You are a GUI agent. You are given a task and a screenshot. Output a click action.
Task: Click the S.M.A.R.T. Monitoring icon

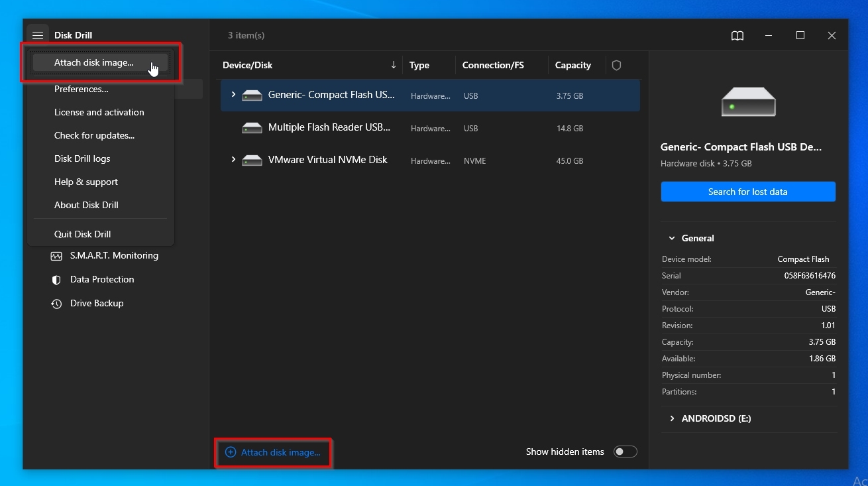coord(56,256)
